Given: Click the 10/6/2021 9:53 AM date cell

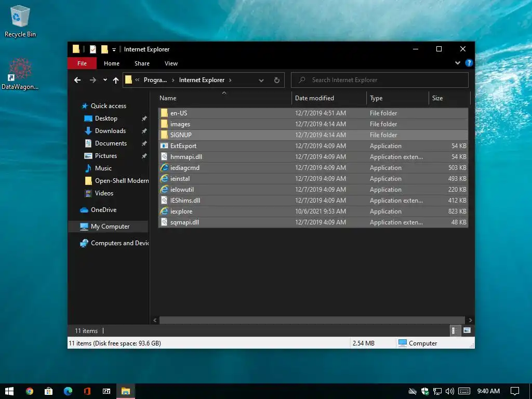Looking at the screenshot, I should tap(321, 211).
